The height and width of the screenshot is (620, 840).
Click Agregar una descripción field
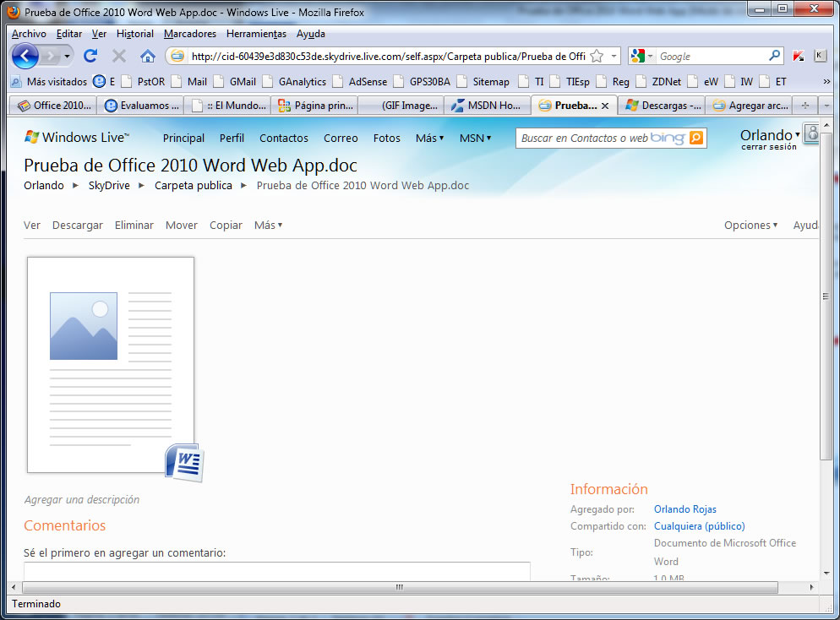tap(81, 499)
